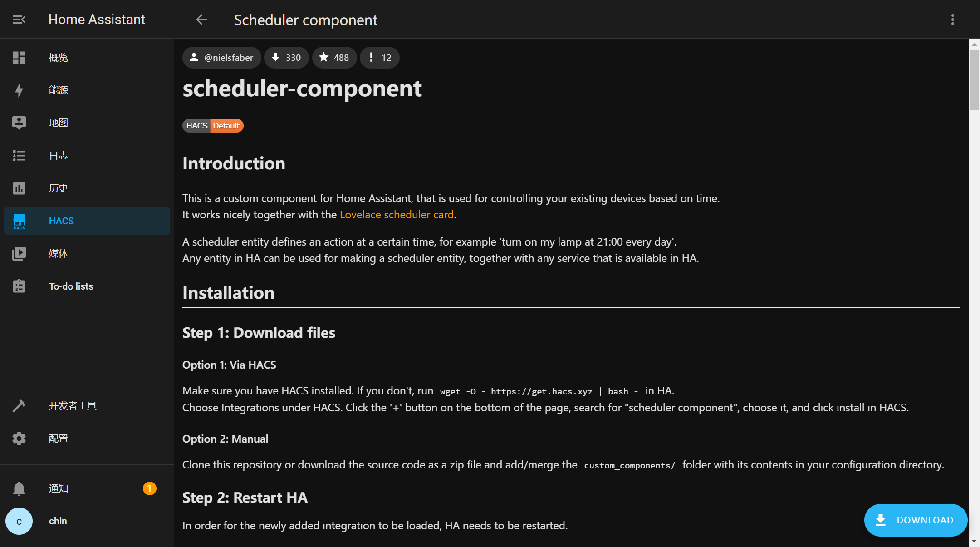
Task: Click the scrollbar up arrow
Action: [974, 44]
